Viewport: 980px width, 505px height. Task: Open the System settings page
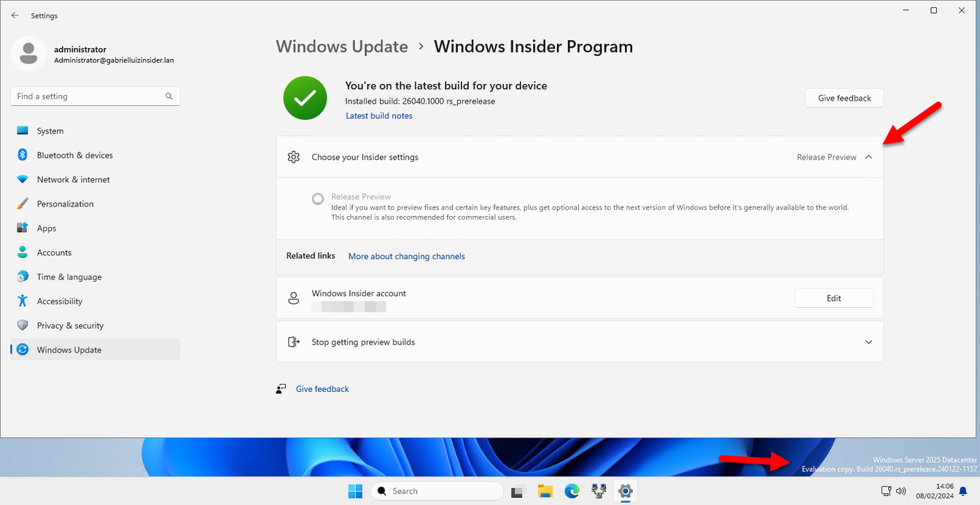pyautogui.click(x=96, y=131)
